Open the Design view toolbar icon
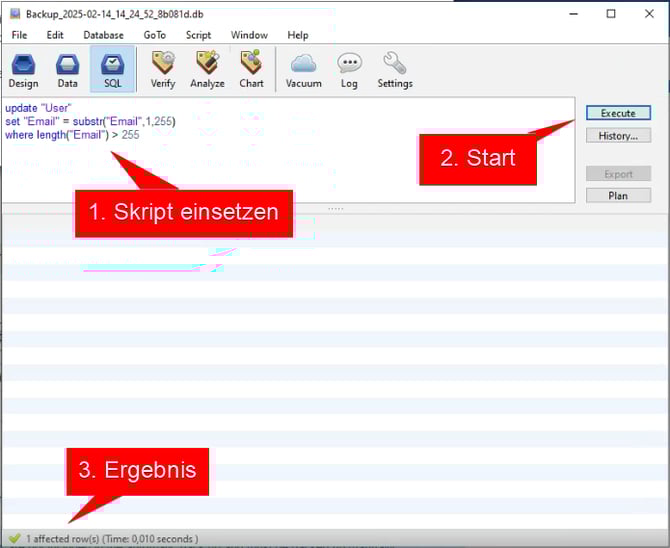Viewport: 670px width, 548px height. coord(23,70)
